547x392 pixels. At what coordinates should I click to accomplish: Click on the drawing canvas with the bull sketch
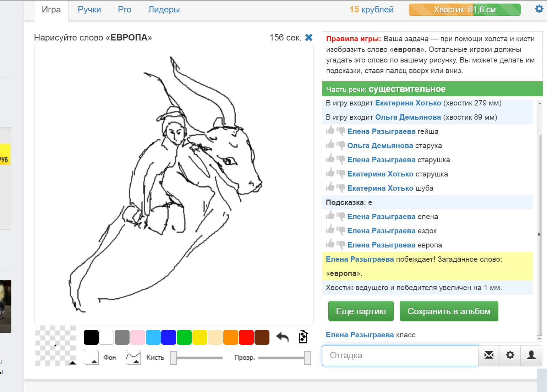(174, 184)
